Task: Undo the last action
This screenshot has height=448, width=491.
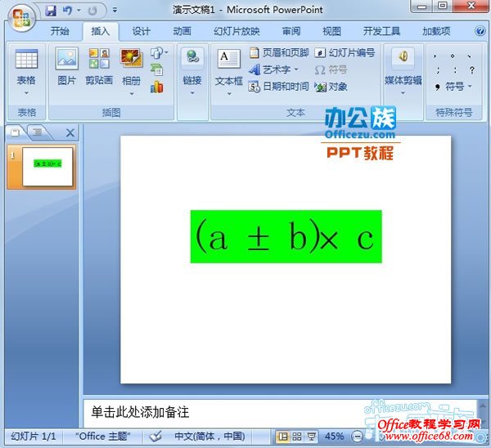Action: point(67,11)
